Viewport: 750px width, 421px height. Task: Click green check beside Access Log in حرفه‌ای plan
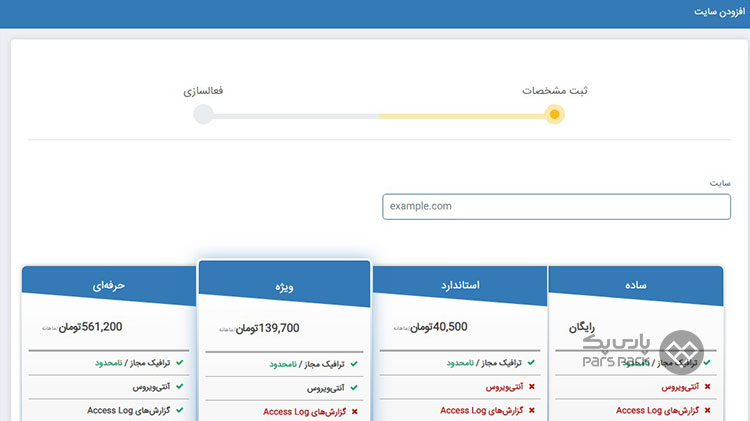pos(179,410)
